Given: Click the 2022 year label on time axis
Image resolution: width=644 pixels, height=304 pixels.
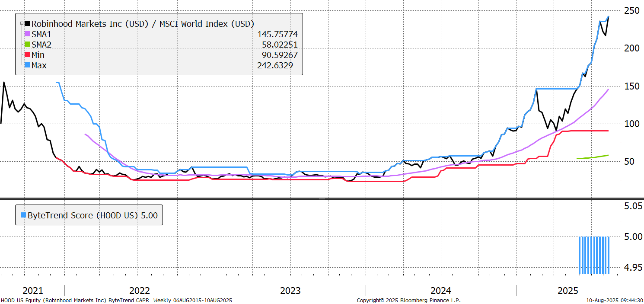Looking at the screenshot, I should [140, 291].
